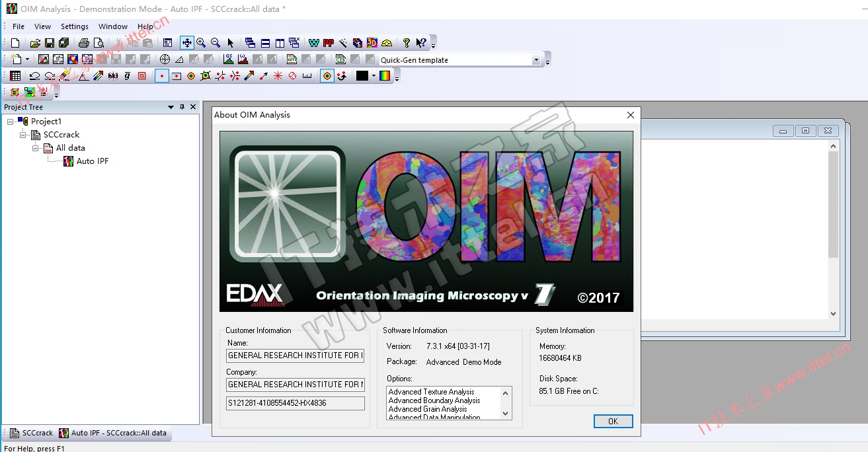Viewport: 868px width, 452px height.
Task: Pick the black color swatch
Action: [362, 76]
